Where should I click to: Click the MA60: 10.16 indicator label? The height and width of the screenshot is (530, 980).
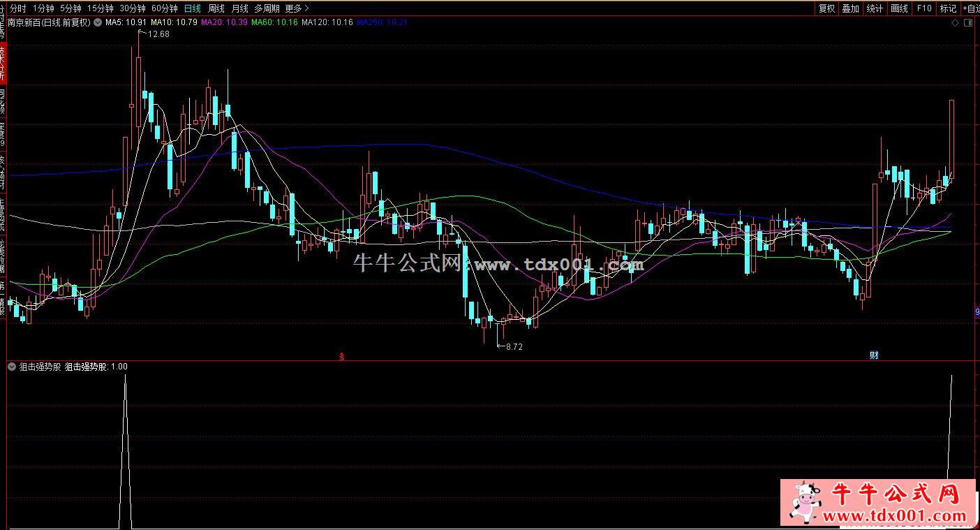click(x=274, y=22)
